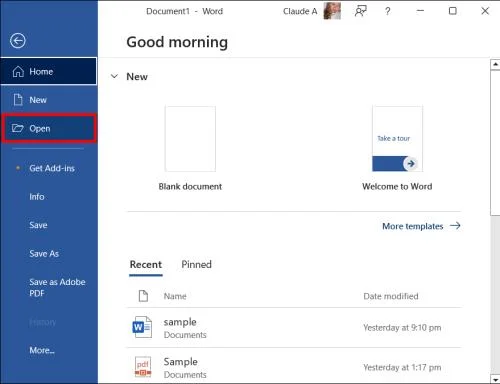Click 'Yesterday at 1:17 pm' date text
The width and height of the screenshot is (500, 384).
pyautogui.click(x=402, y=367)
